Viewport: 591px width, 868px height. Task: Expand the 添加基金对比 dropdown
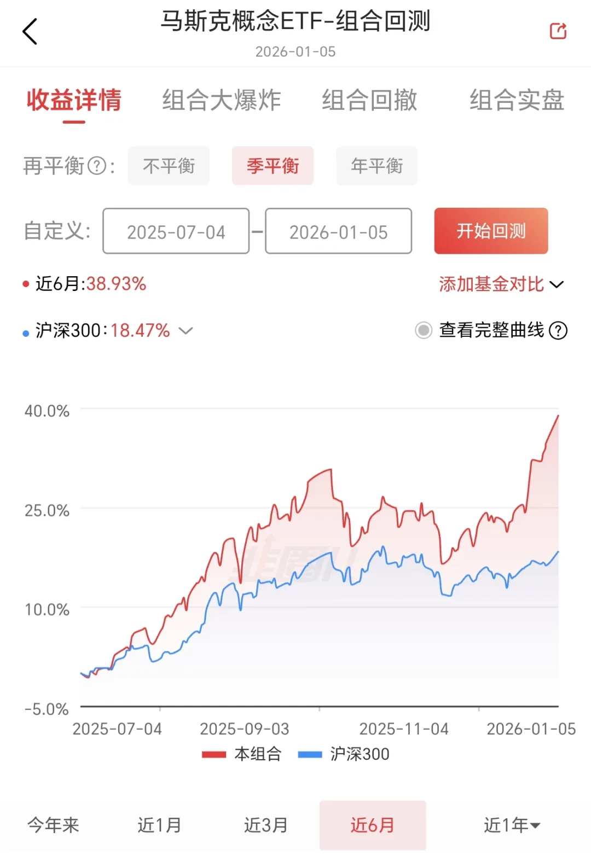pyautogui.click(x=501, y=284)
